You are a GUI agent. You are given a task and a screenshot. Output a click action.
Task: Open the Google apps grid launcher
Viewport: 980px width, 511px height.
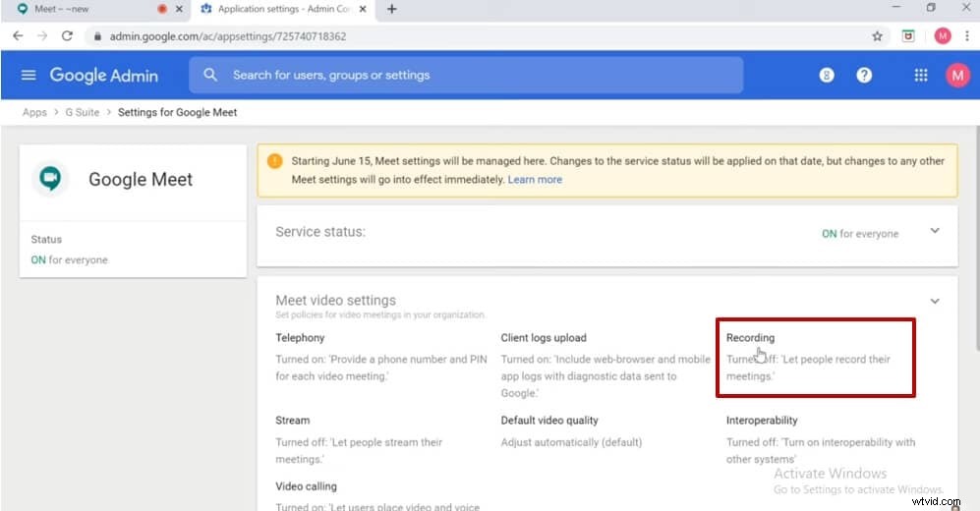pyautogui.click(x=921, y=75)
